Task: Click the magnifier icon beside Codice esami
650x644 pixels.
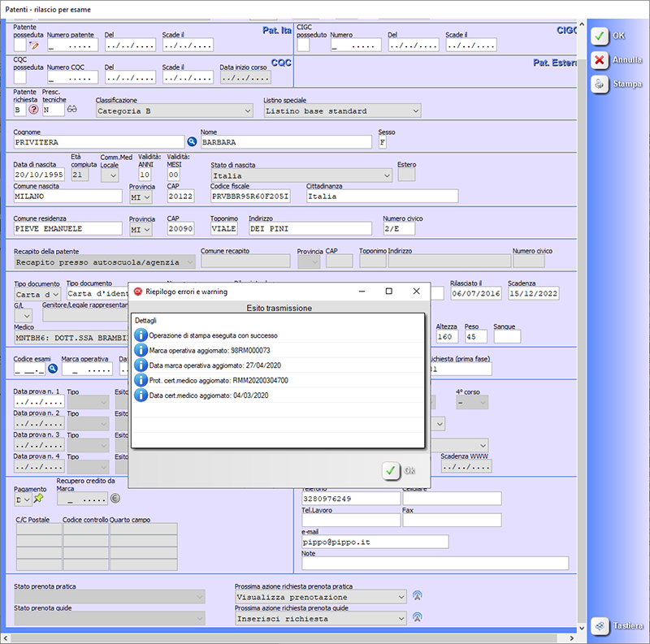Action: 54,369
